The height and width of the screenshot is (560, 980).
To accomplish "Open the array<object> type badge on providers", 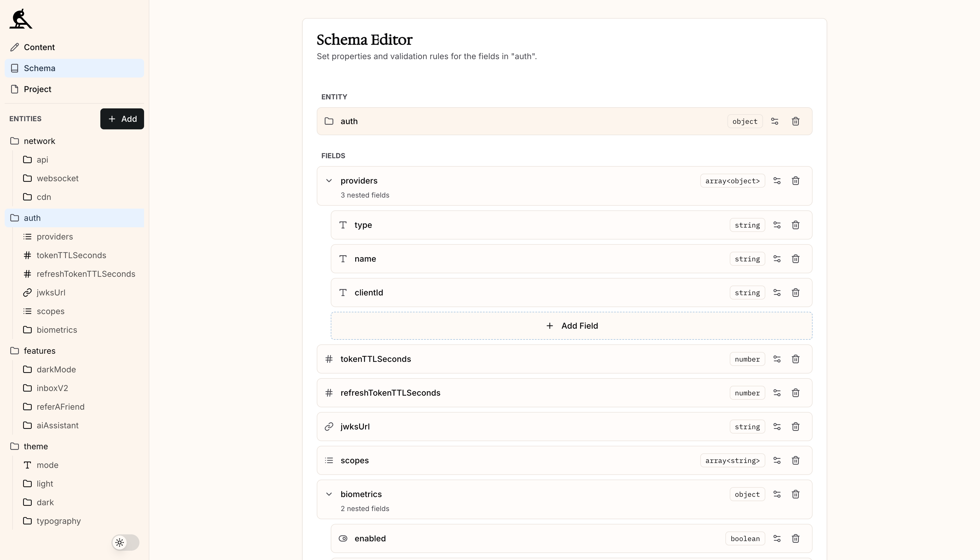I will pyautogui.click(x=732, y=180).
